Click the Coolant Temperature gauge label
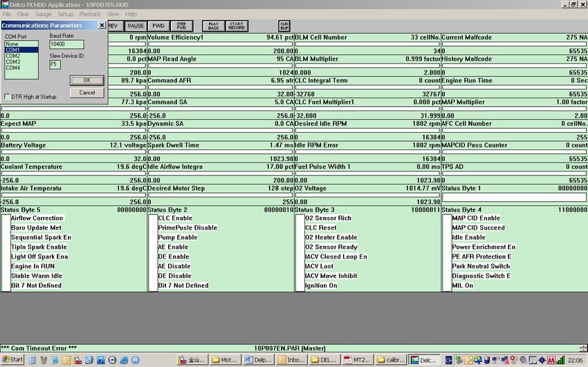588x367 pixels. click(32, 167)
